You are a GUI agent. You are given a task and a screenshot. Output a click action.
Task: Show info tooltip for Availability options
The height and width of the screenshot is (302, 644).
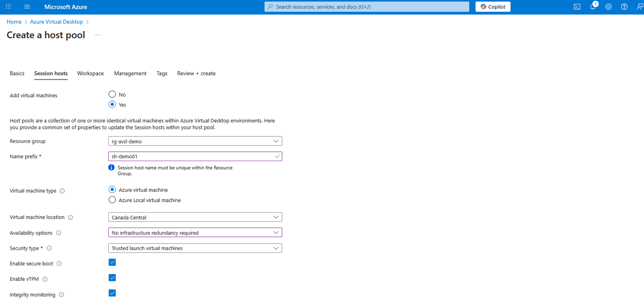[59, 233]
